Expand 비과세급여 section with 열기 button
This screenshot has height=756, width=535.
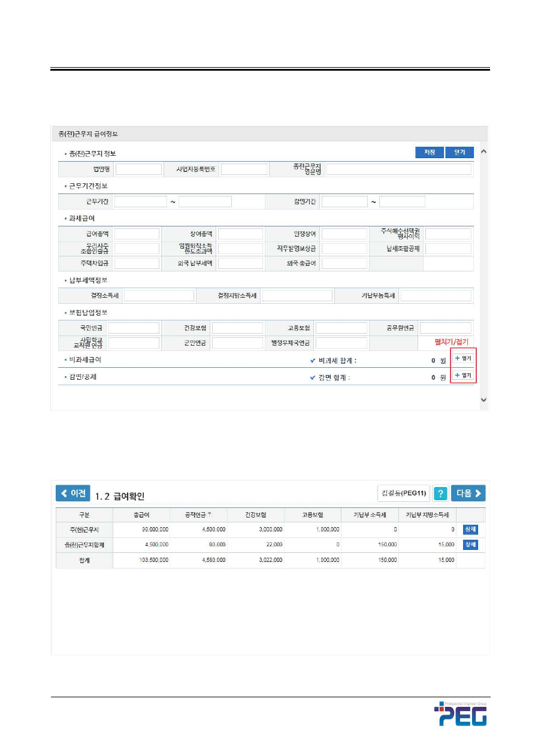pos(463,358)
